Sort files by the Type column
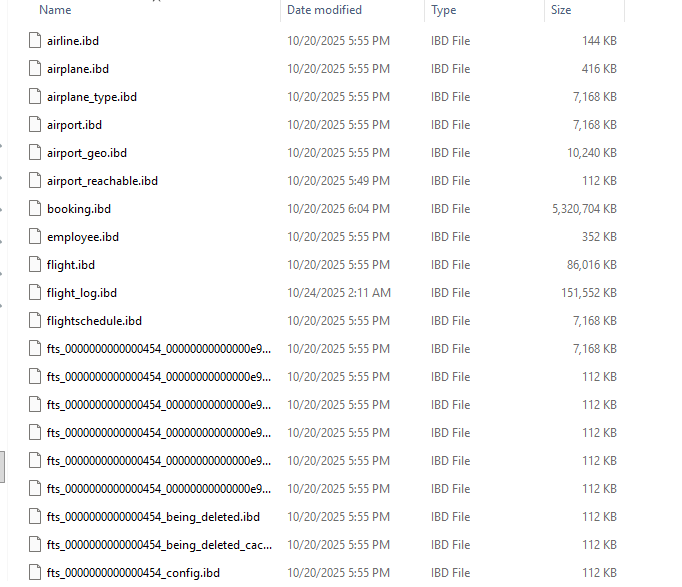 pos(443,10)
